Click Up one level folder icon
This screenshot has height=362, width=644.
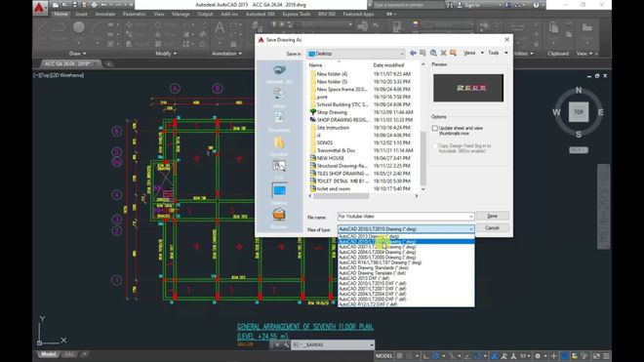point(423,53)
